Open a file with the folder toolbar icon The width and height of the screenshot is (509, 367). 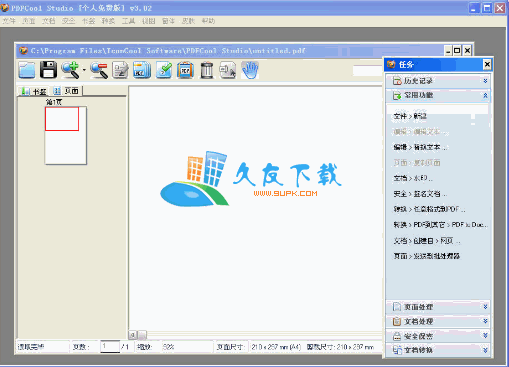27,70
